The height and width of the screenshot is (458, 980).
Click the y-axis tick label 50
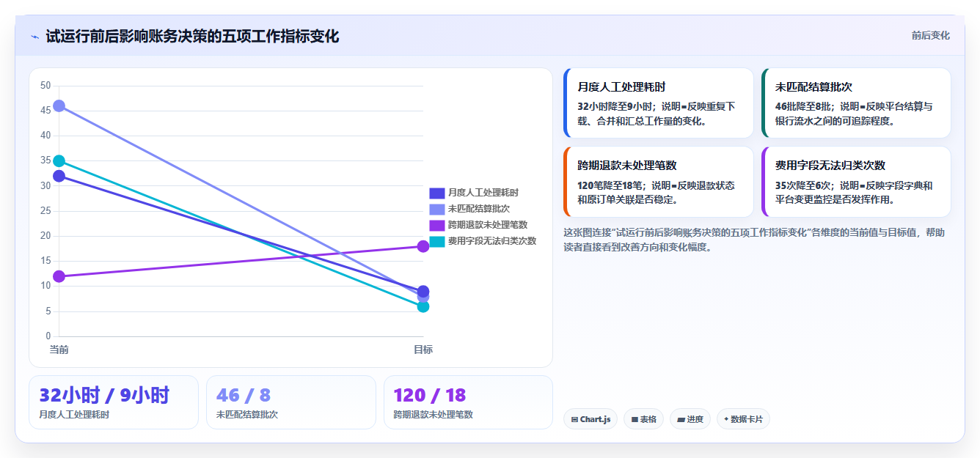45,86
